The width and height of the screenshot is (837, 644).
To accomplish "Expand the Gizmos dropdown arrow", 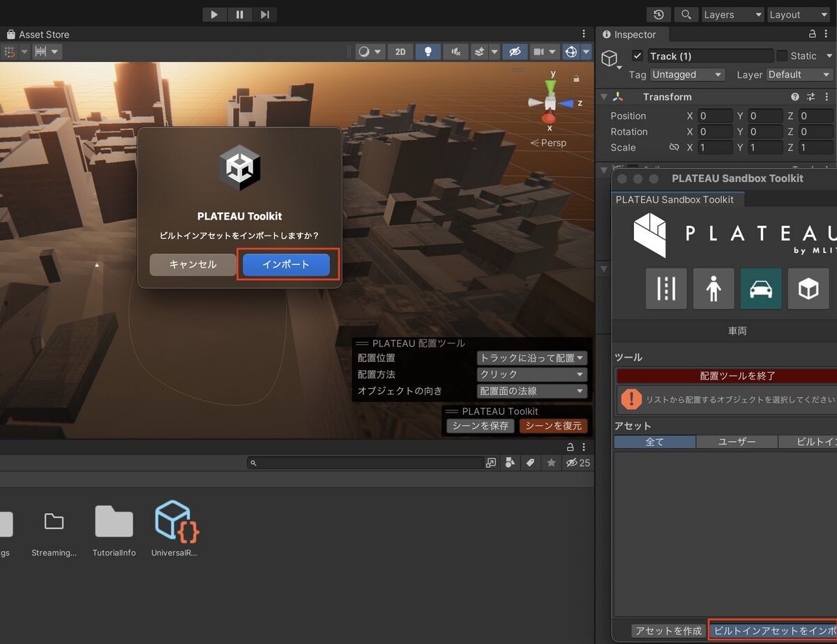I will pyautogui.click(x=586, y=52).
